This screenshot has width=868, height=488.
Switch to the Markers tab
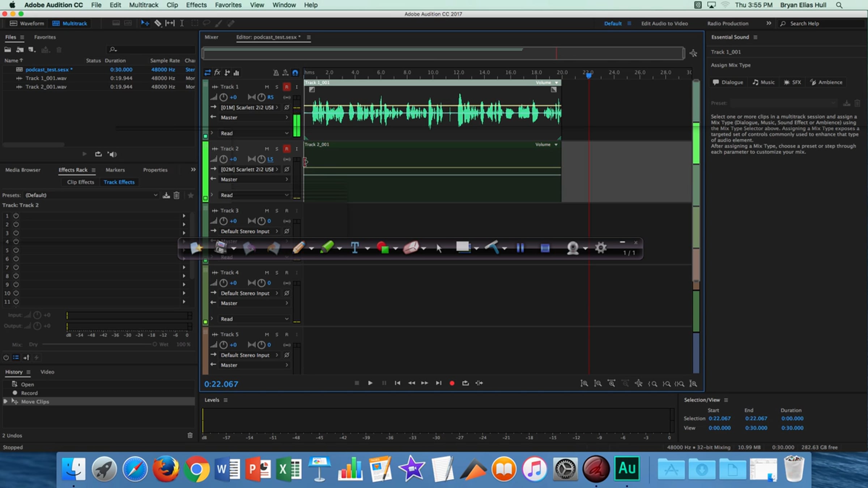[115, 170]
